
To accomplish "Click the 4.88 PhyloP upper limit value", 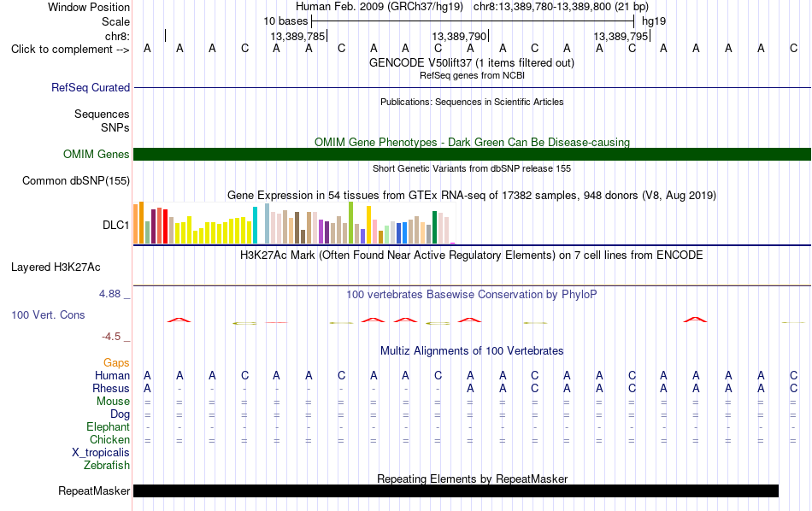I will [x=109, y=294].
